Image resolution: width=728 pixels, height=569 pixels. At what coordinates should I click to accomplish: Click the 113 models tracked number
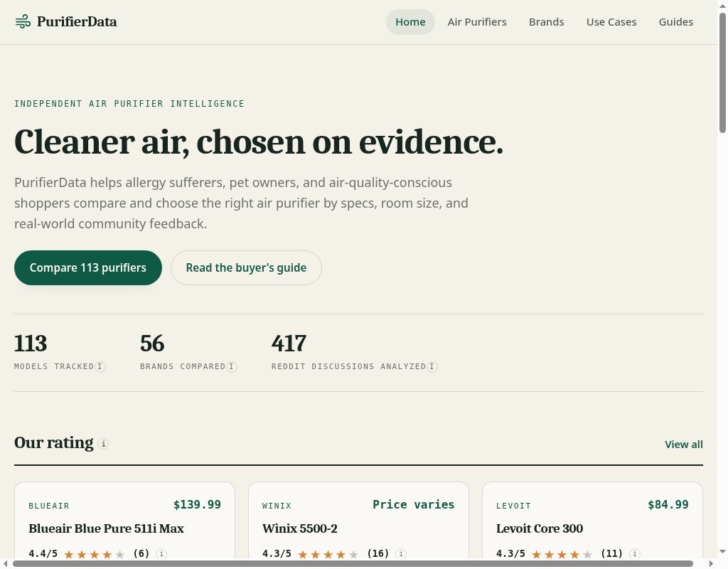[31, 344]
